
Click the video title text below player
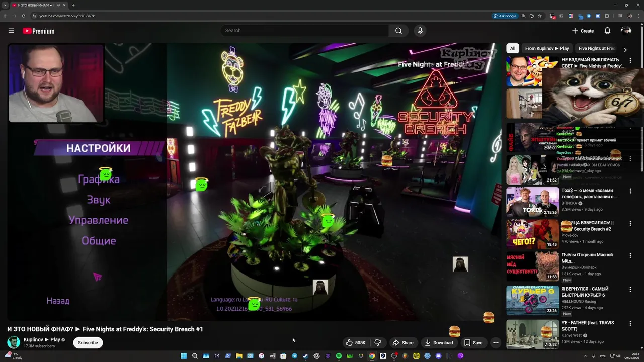[x=105, y=329]
